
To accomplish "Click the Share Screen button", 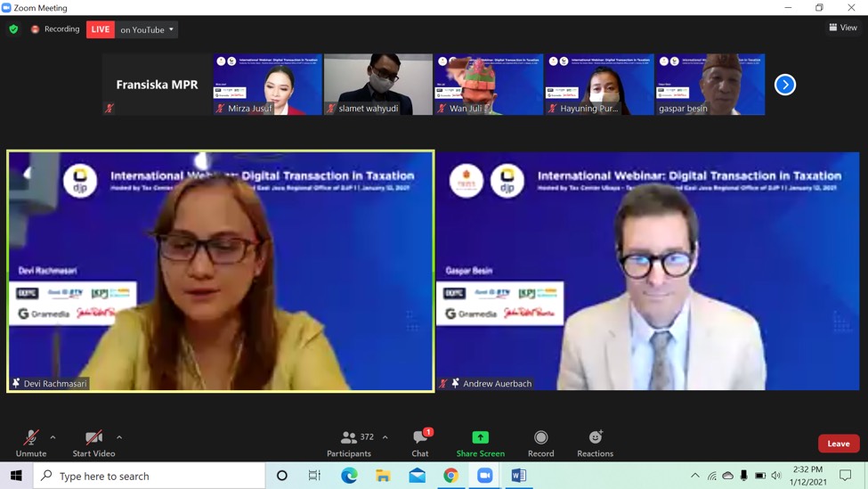I will (x=481, y=444).
